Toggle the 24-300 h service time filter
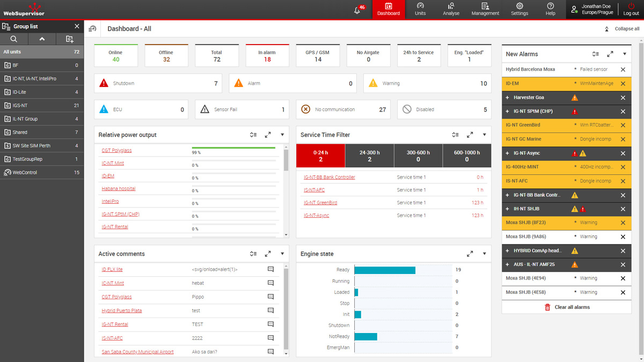644x362 pixels. (369, 156)
